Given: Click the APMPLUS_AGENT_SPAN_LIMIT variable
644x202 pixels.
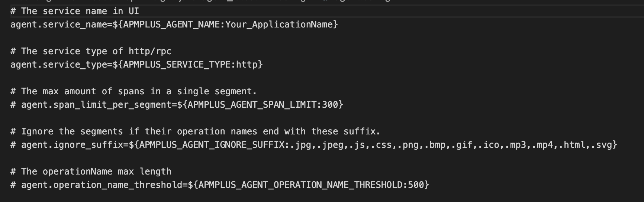Looking at the screenshot, I should [252, 105].
